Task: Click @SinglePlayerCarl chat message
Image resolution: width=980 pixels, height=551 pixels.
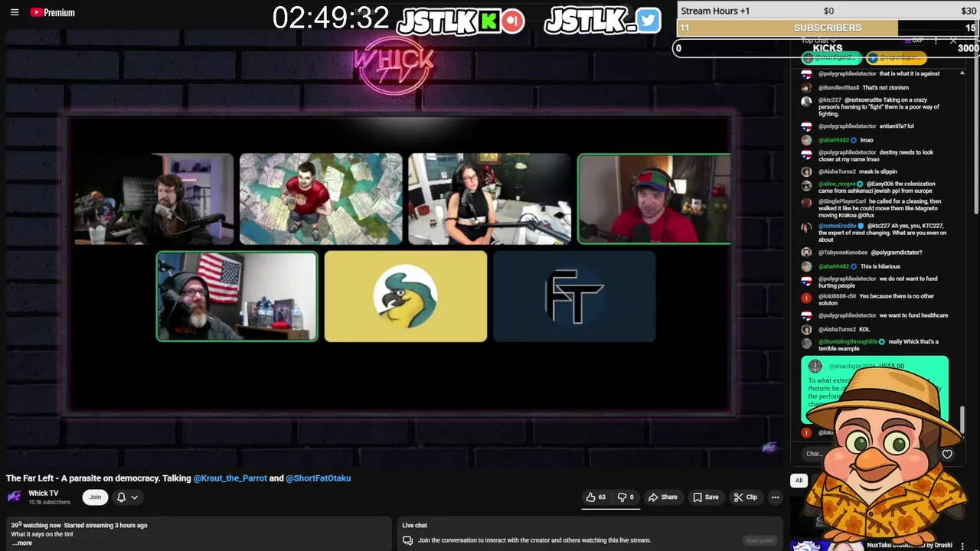Action: (x=880, y=209)
